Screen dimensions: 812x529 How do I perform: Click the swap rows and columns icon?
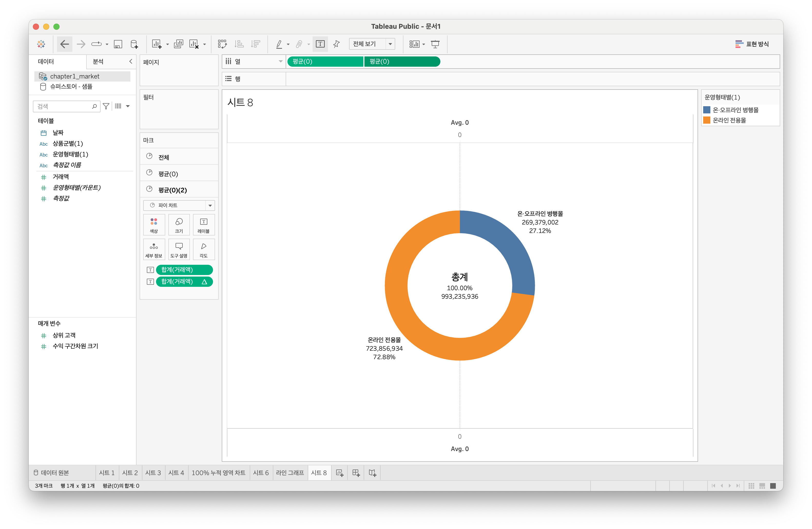222,44
